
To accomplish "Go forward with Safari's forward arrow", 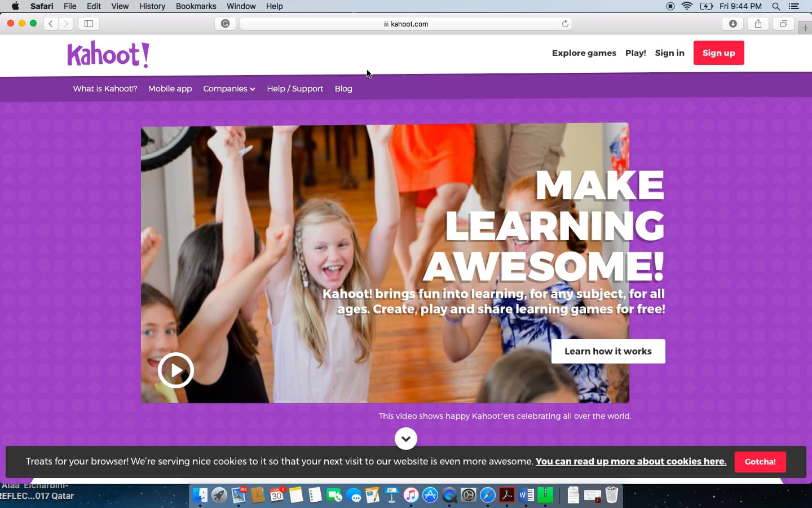I will coord(66,24).
